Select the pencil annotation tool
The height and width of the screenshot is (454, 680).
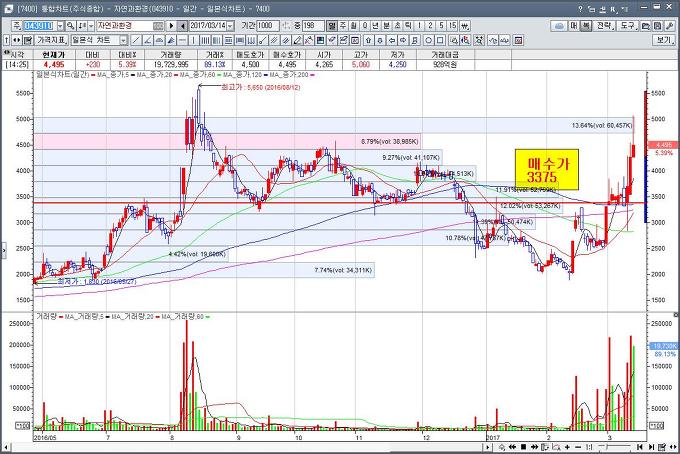[x=298, y=40]
